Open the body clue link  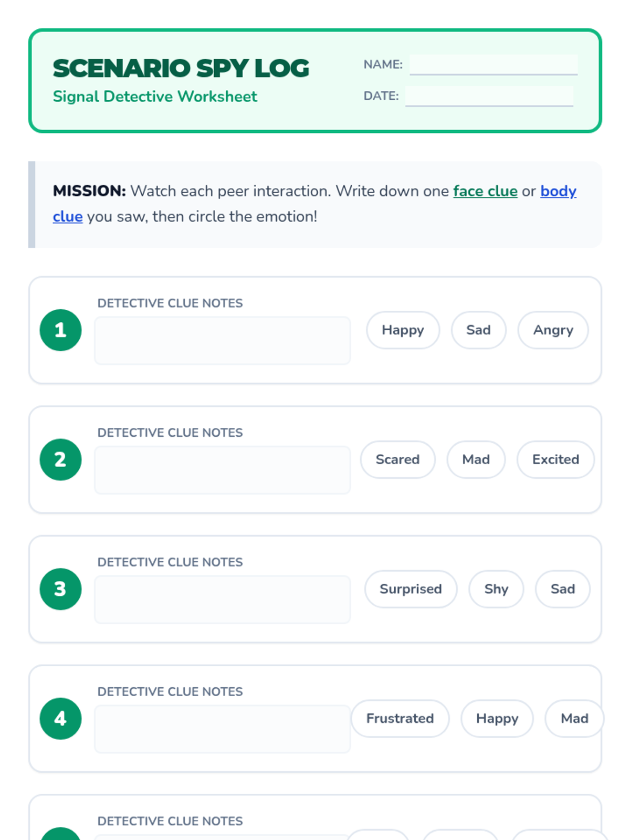558,191
